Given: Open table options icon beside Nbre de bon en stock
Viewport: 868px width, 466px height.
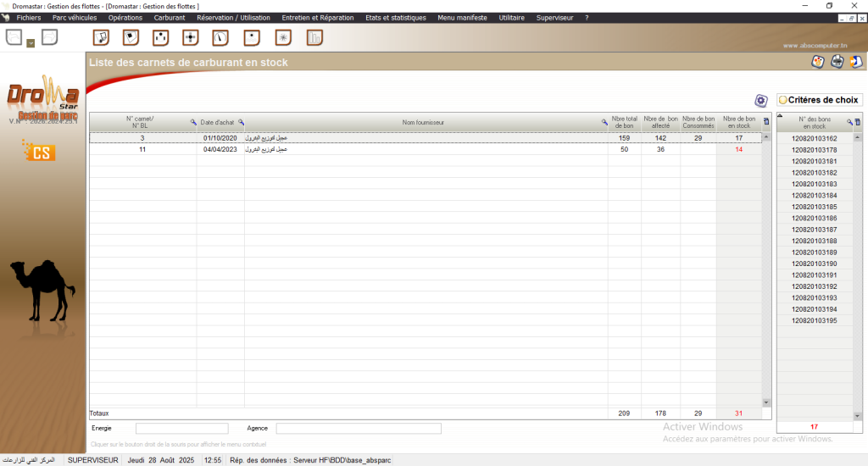Looking at the screenshot, I should click(x=767, y=122).
